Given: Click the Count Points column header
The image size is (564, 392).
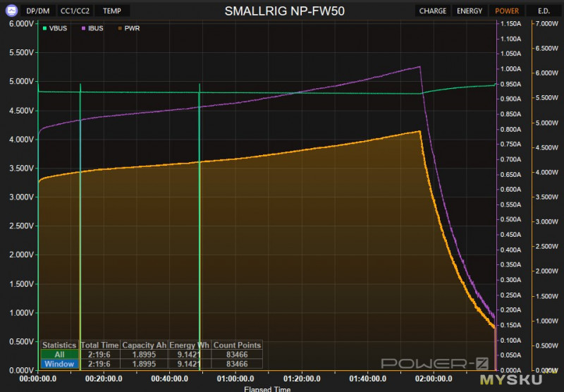Looking at the screenshot, I should pos(237,345).
